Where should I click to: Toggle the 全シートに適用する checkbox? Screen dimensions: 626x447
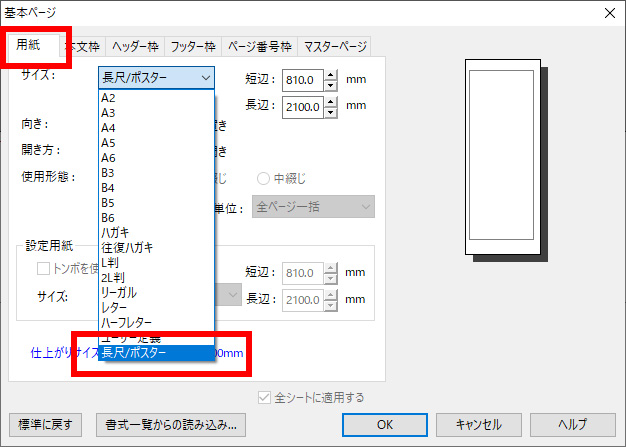point(264,398)
